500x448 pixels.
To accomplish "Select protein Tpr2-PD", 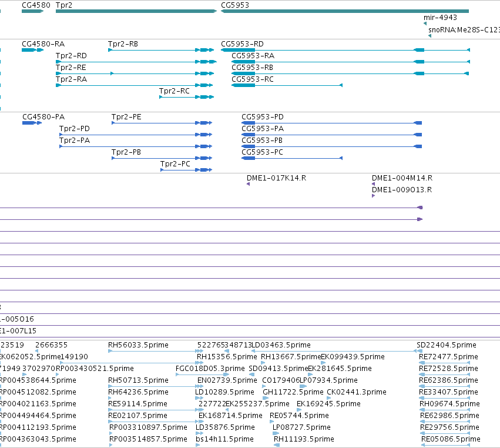I will (136, 135).
